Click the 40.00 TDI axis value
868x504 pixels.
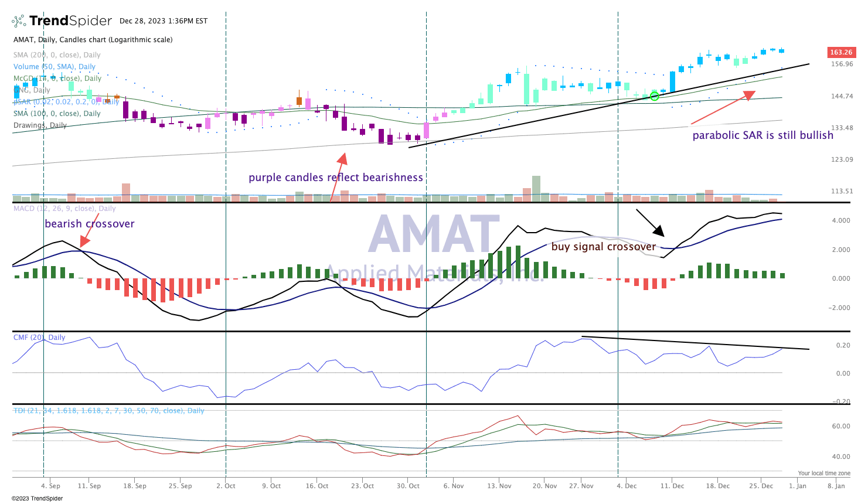[x=842, y=457]
